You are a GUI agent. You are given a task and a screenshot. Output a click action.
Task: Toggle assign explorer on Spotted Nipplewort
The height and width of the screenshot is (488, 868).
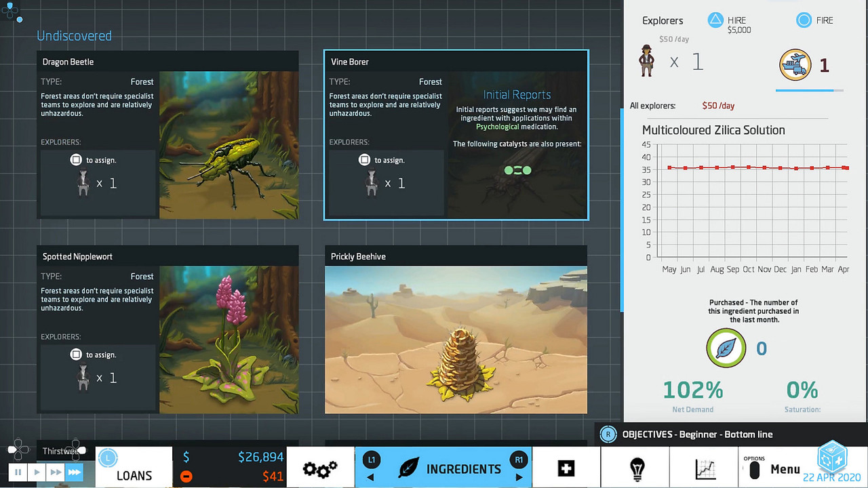[x=76, y=354]
